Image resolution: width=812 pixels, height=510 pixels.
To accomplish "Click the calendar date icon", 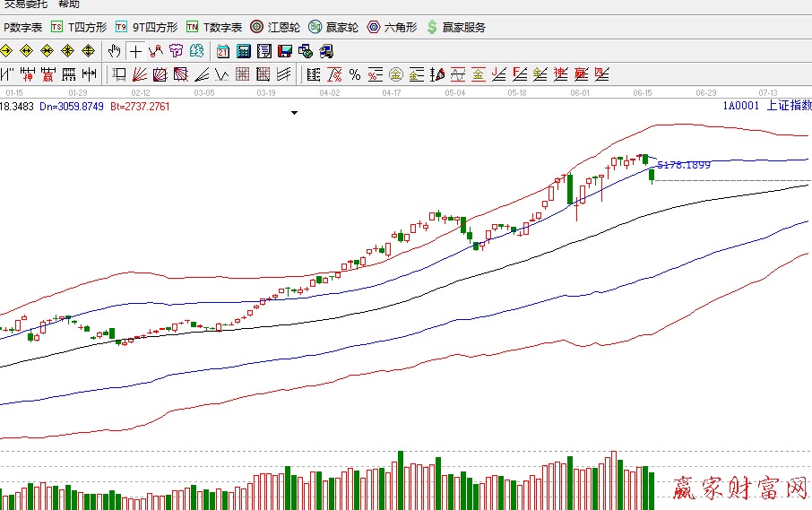I will (x=224, y=50).
